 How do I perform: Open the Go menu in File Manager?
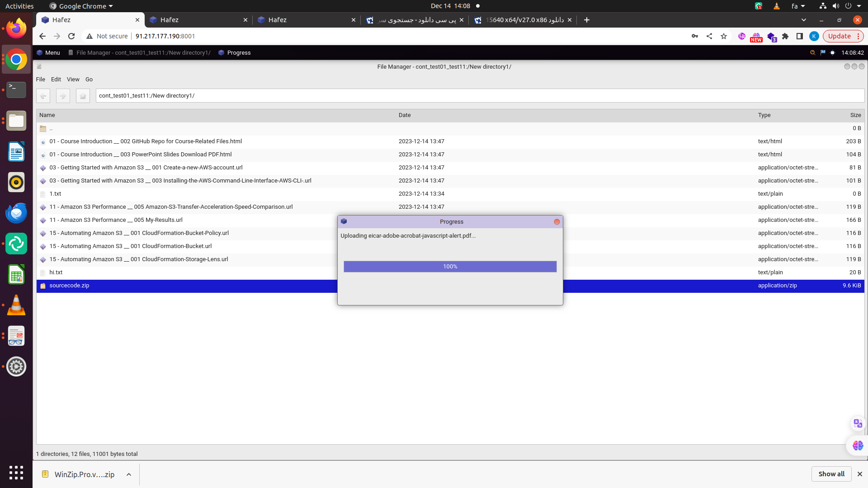(x=89, y=80)
